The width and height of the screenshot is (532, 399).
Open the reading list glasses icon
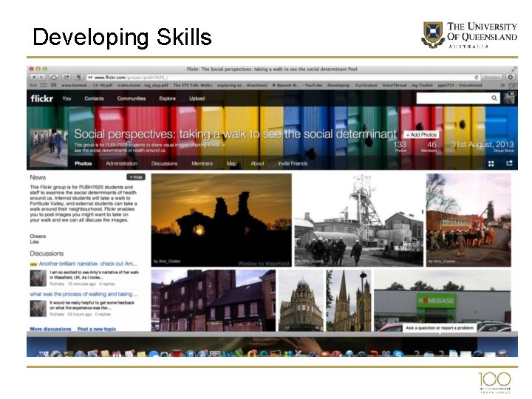33,85
